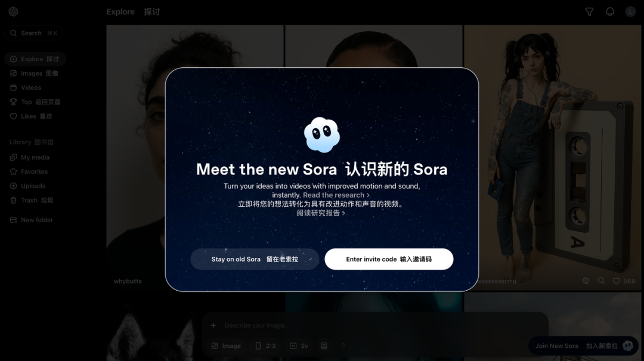Click the OpenAI logo icon
The width and height of the screenshot is (644, 361).
point(13,11)
